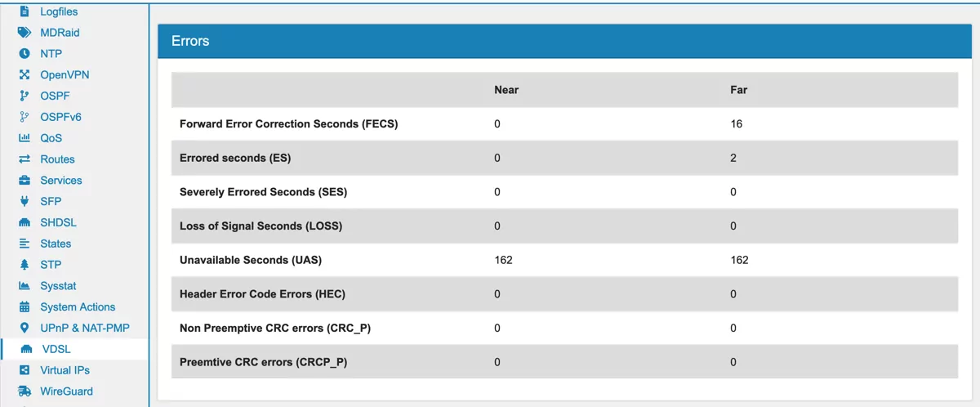Image resolution: width=980 pixels, height=407 pixels.
Task: Click the SFP plug icon
Action: (x=24, y=201)
